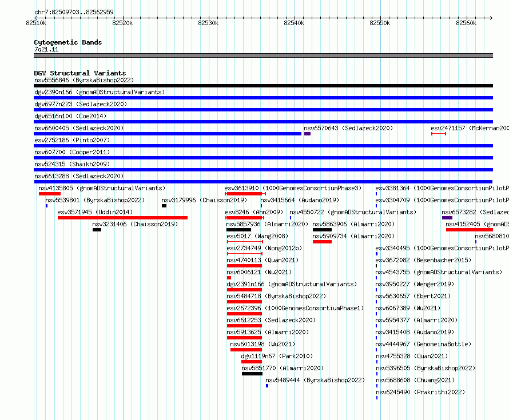Select the black nsv5863906 (Almarri2020) bar
The width and height of the screenshot is (509, 420).
(x=322, y=230)
